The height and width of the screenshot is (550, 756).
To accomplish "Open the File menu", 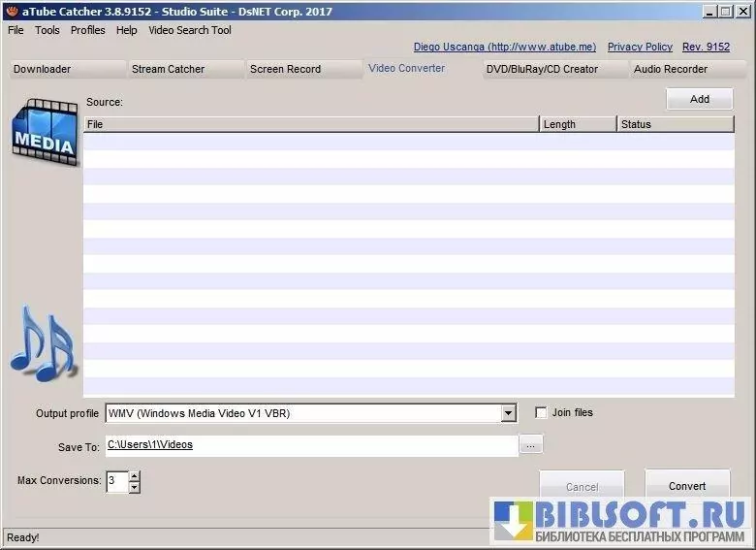I will [x=16, y=30].
